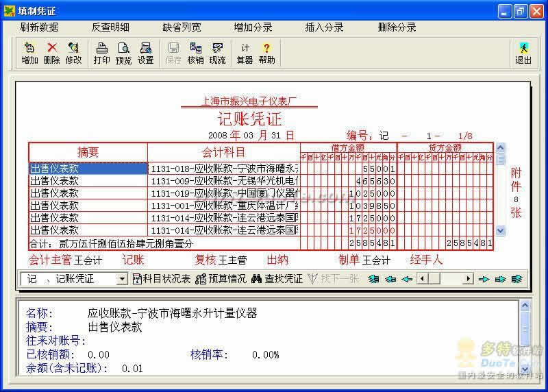This screenshot has height=392, width=548.
Task: Click the voucher navigation slider track
Action: (445, 279)
